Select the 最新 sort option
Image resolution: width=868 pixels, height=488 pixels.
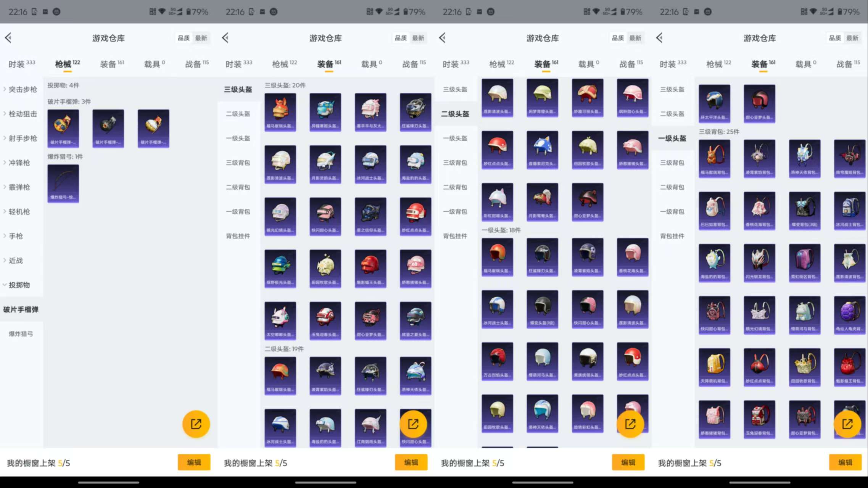tap(201, 38)
